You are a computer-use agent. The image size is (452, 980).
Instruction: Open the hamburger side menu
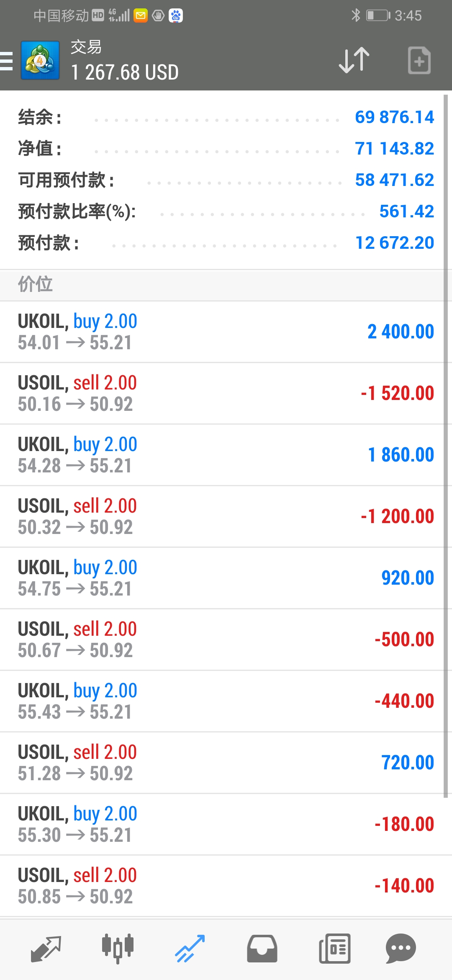coord(6,61)
